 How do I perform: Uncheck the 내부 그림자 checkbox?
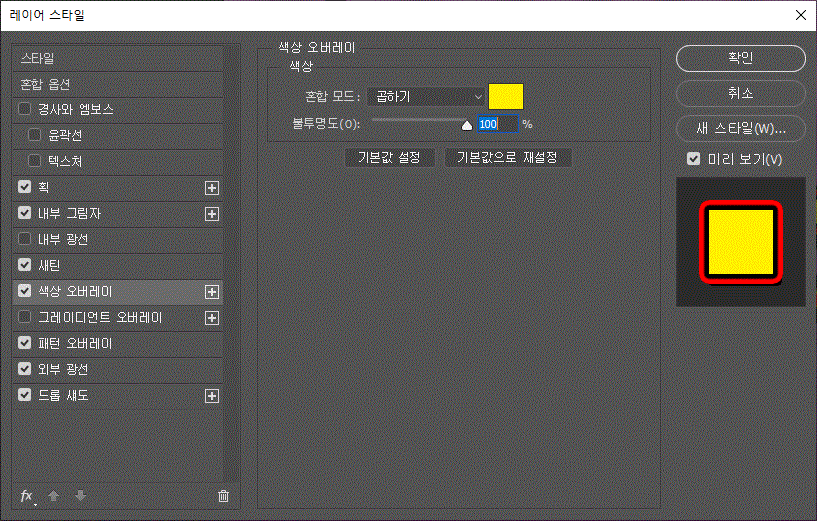[24, 213]
